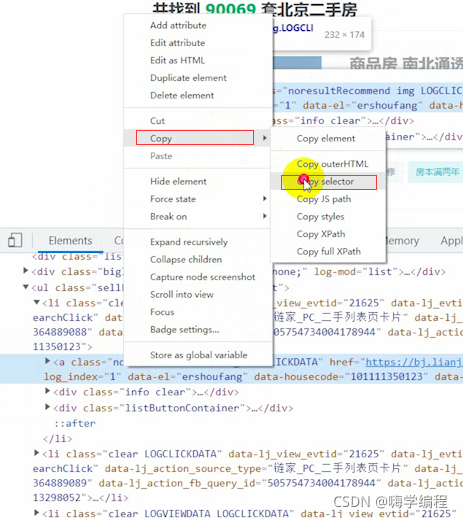Choose Copy JS path in submenu

coord(324,199)
